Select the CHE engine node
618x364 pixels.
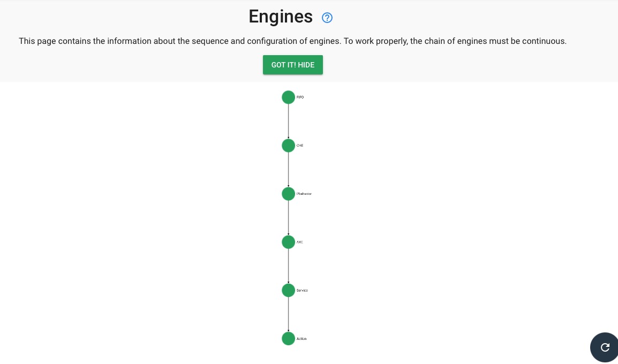click(x=288, y=145)
